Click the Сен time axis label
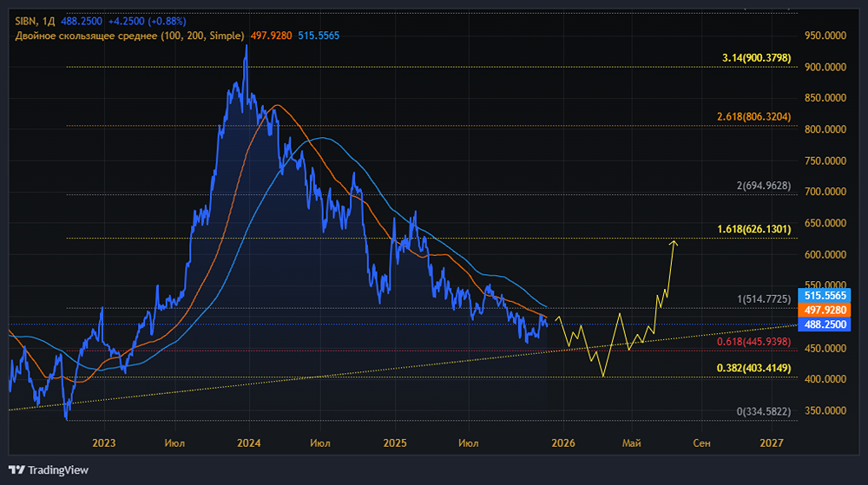Screen dimensions: 868x485 click(x=701, y=442)
